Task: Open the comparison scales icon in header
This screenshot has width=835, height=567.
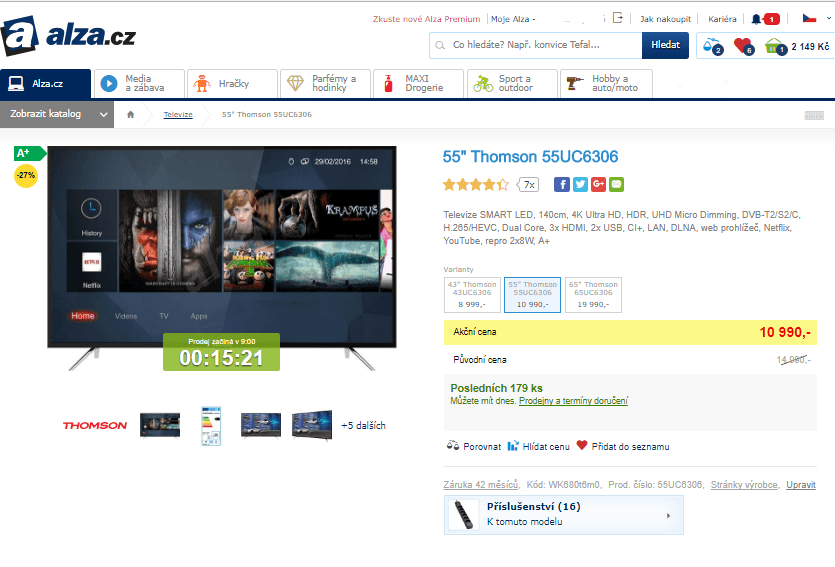Action: pyautogui.click(x=713, y=46)
